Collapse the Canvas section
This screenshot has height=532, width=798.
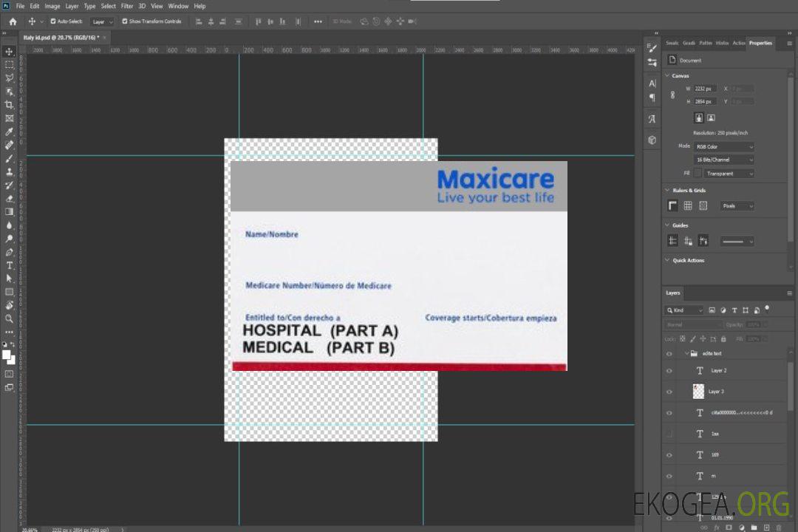[x=668, y=75]
